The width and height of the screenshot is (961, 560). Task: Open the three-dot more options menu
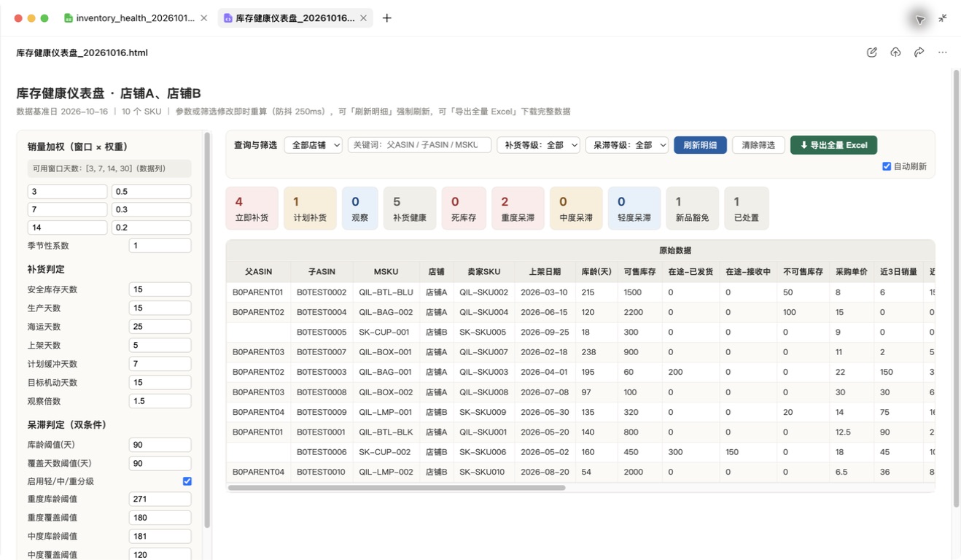coord(942,52)
